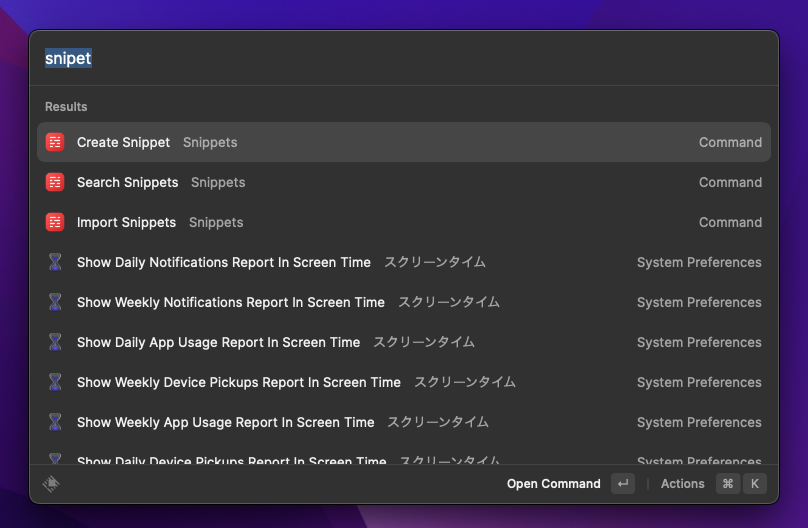Open the Actions menu

[x=682, y=484]
